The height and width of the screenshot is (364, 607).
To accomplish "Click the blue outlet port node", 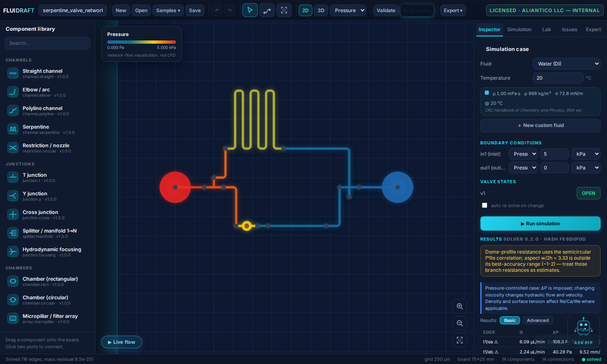I will tap(397, 187).
